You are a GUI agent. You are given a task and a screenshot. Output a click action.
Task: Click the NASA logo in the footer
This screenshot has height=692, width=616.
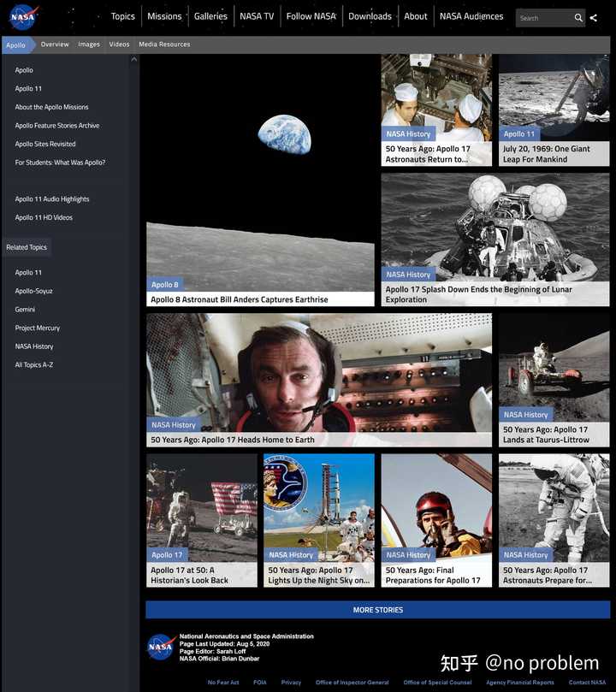pos(161,647)
